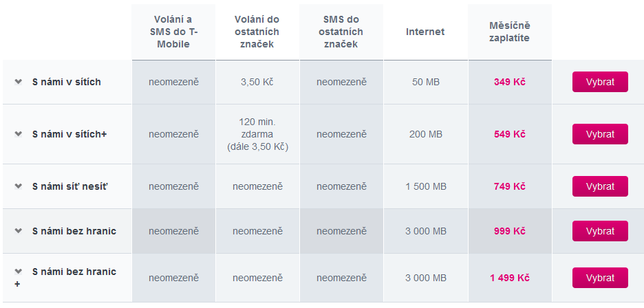Click the S námi v sítích plan name
Image resolution: width=644 pixels, height=308 pixels.
tap(66, 82)
